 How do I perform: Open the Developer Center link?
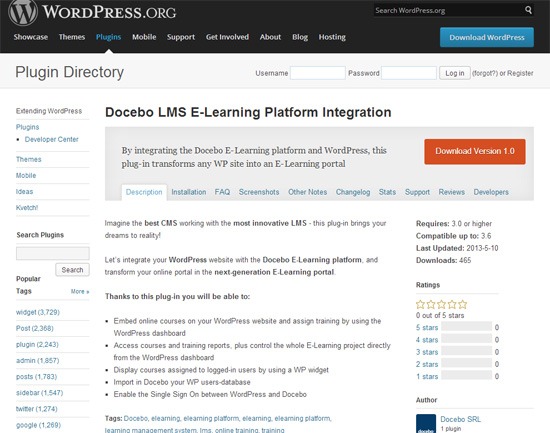(52, 139)
